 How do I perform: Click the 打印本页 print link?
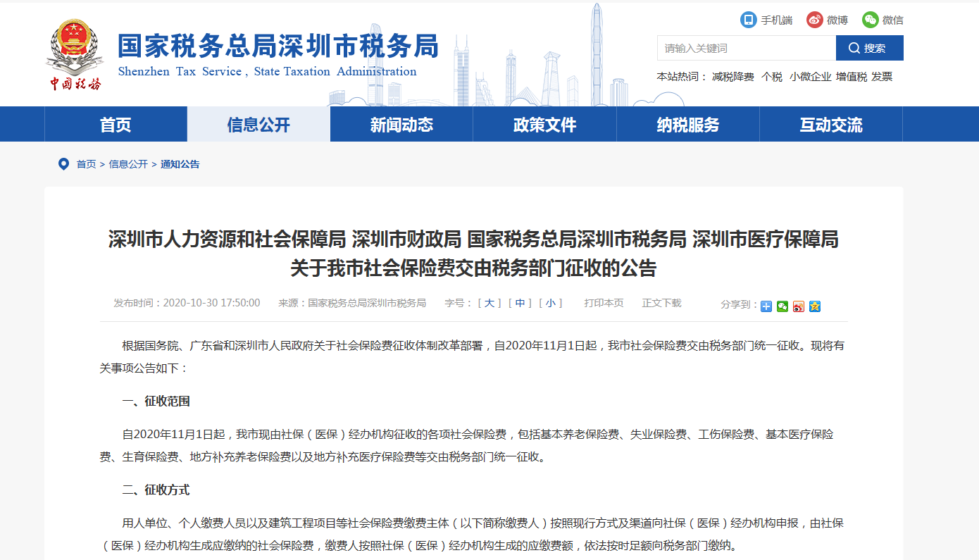tap(604, 303)
